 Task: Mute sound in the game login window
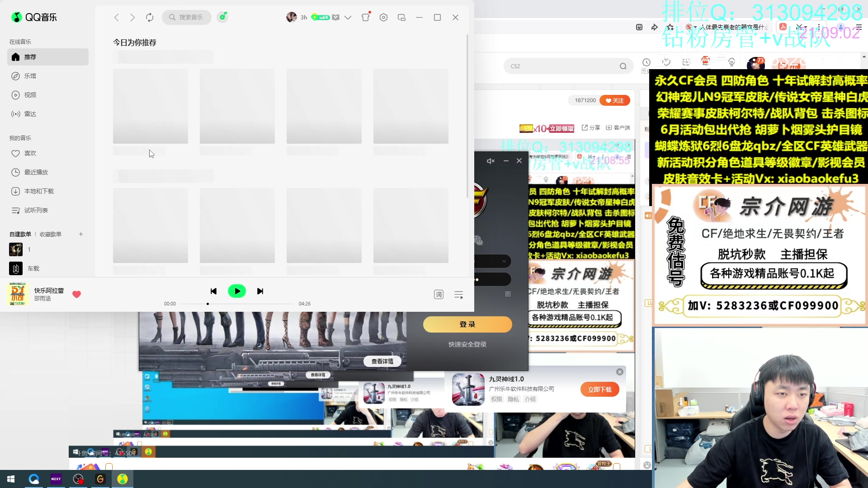(x=491, y=161)
